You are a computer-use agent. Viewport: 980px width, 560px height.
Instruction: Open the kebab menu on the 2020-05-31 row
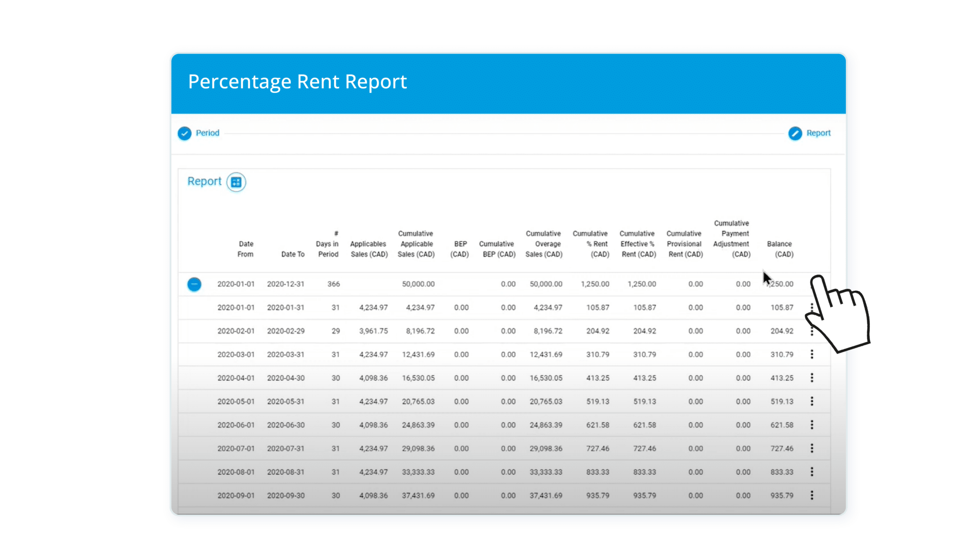pyautogui.click(x=812, y=401)
